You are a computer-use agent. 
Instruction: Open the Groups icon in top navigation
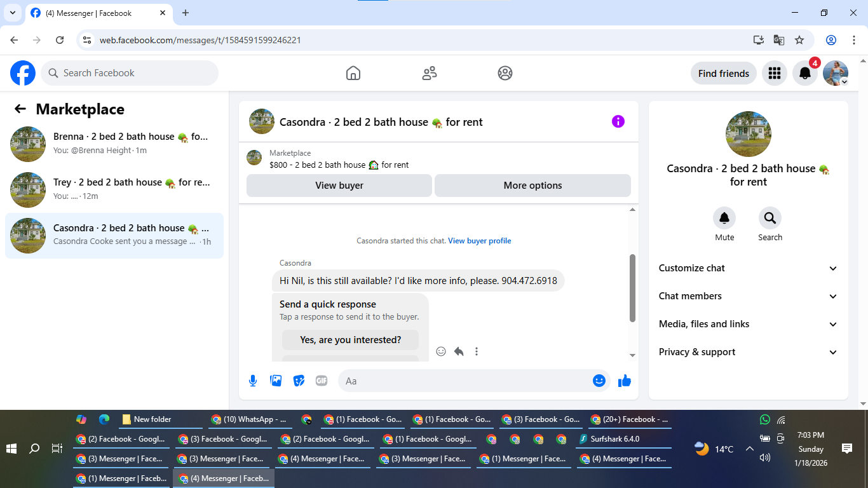pos(505,73)
